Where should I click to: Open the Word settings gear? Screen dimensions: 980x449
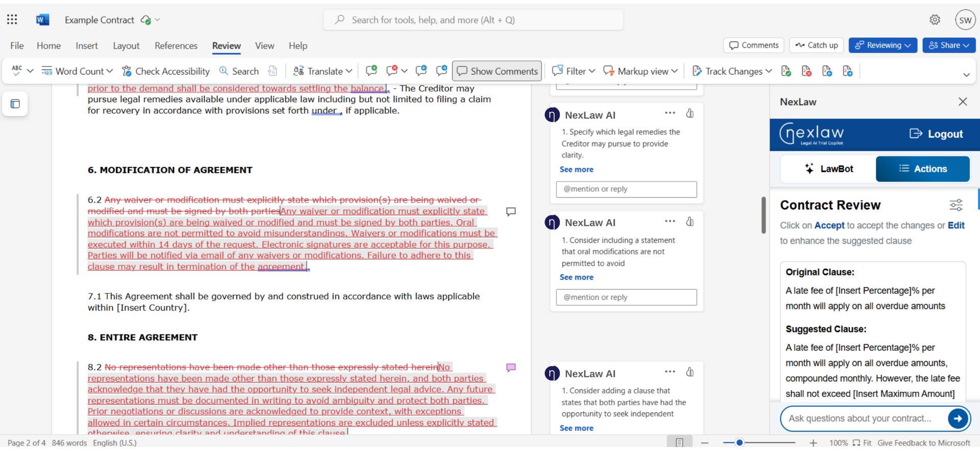click(x=935, y=20)
